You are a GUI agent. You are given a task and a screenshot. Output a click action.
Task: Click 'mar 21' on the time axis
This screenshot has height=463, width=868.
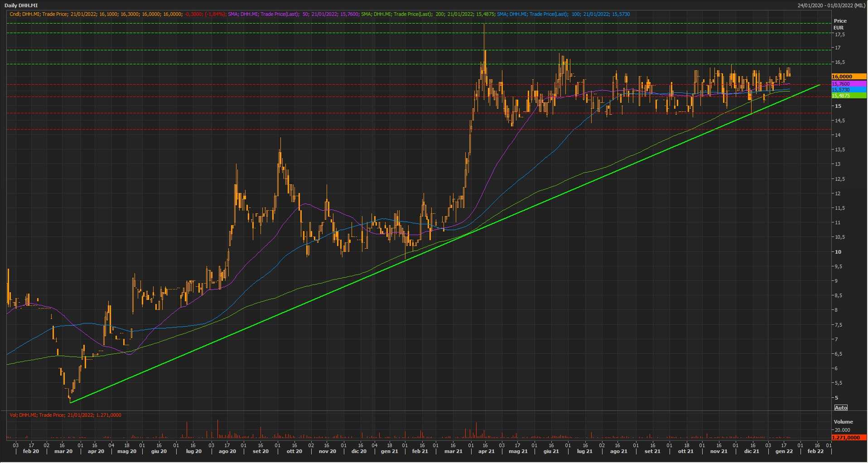[453, 451]
